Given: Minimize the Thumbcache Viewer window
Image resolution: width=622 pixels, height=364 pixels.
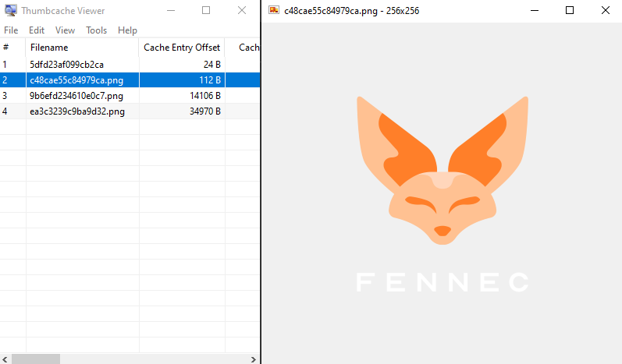Looking at the screenshot, I should [x=171, y=10].
